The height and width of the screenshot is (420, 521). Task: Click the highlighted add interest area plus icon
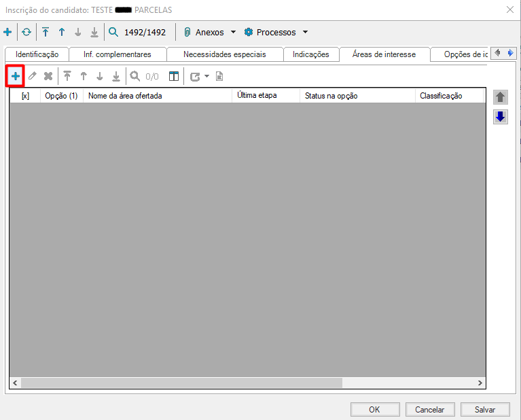(16, 76)
